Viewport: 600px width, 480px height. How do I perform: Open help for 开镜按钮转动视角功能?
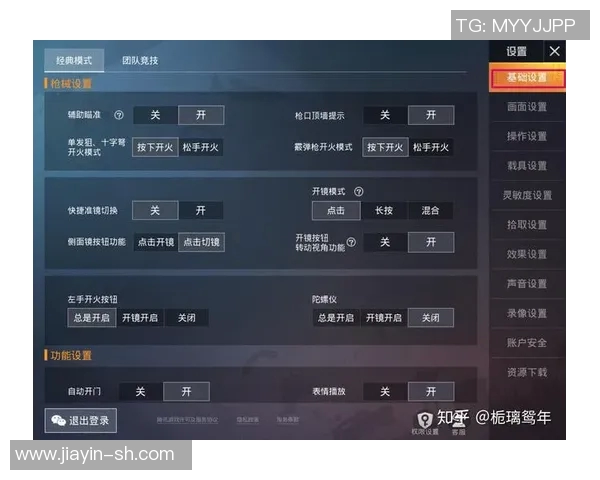[x=351, y=242]
